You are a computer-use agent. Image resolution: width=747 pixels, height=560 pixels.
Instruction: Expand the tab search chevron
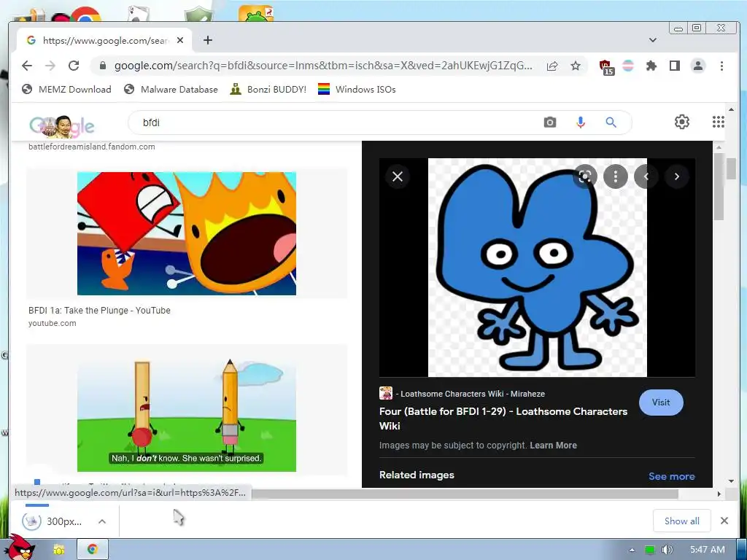(x=653, y=40)
